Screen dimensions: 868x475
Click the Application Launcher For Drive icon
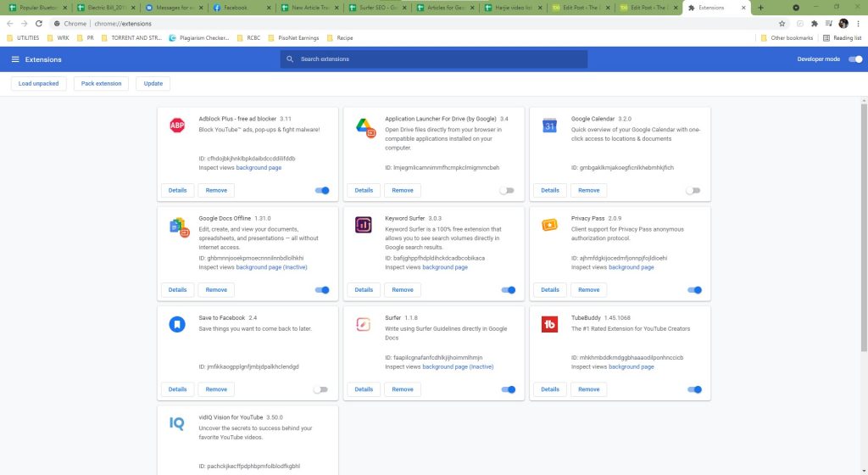[x=364, y=127]
